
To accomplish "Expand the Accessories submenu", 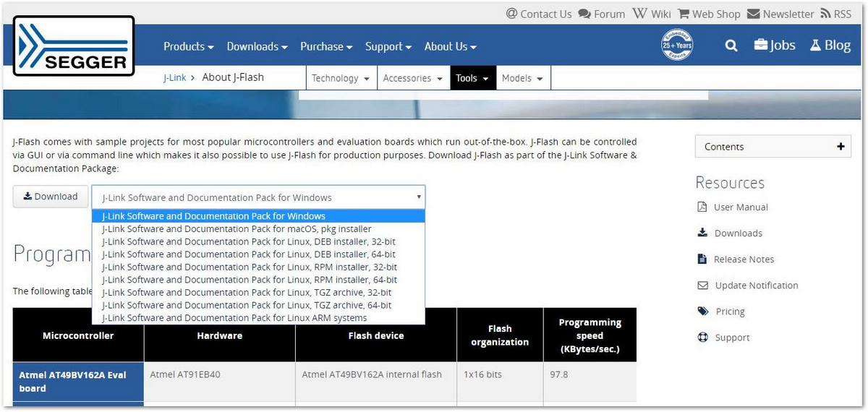I will point(413,78).
